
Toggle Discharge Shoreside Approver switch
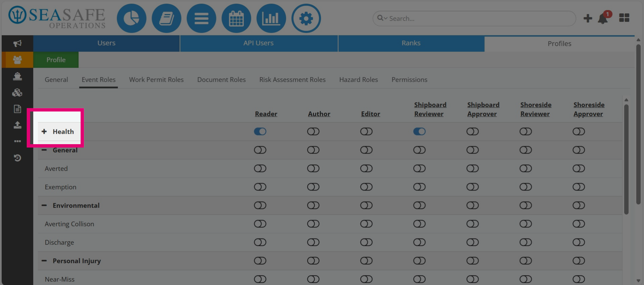point(579,242)
